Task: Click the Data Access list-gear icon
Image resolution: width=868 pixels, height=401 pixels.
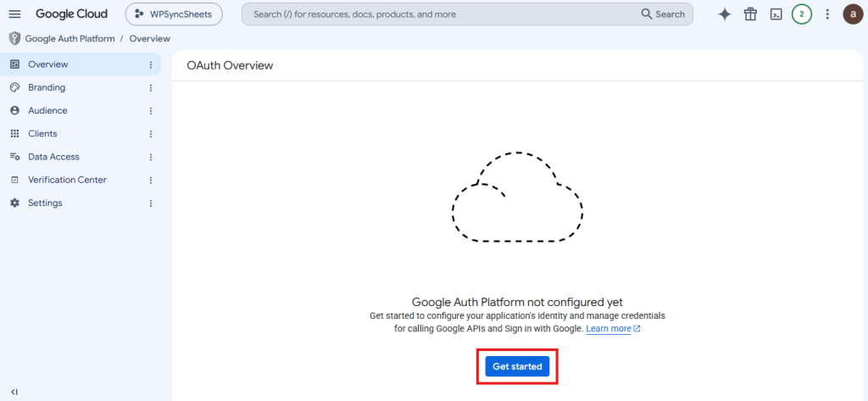Action: (15, 157)
